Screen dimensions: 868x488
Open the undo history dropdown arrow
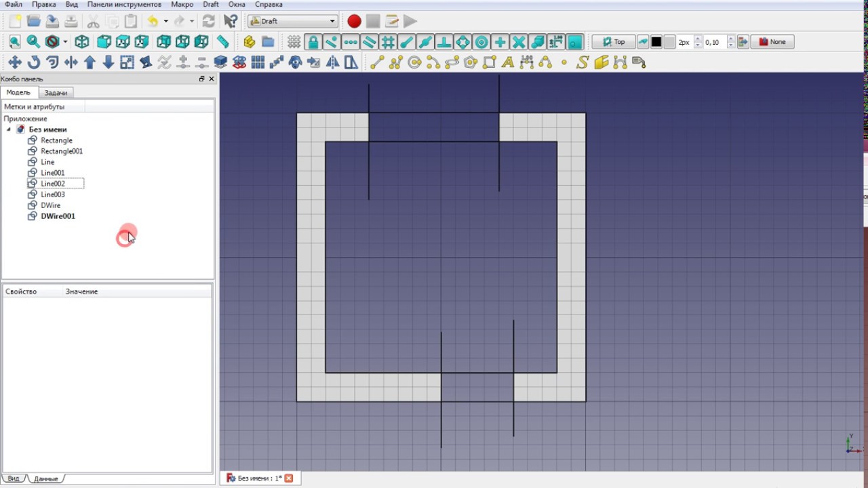165,21
